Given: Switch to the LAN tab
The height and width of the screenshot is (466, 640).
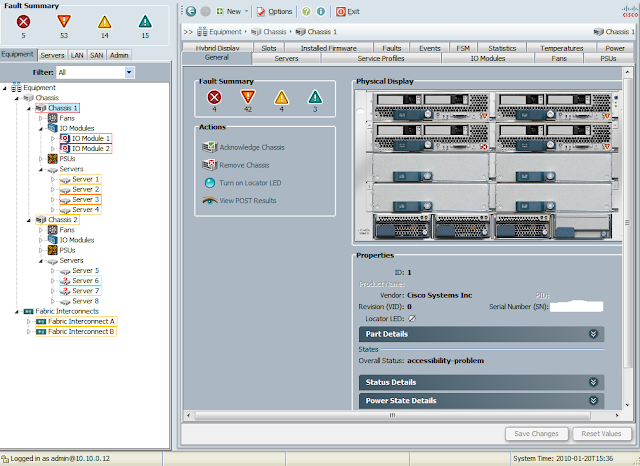Looking at the screenshot, I should (77, 55).
